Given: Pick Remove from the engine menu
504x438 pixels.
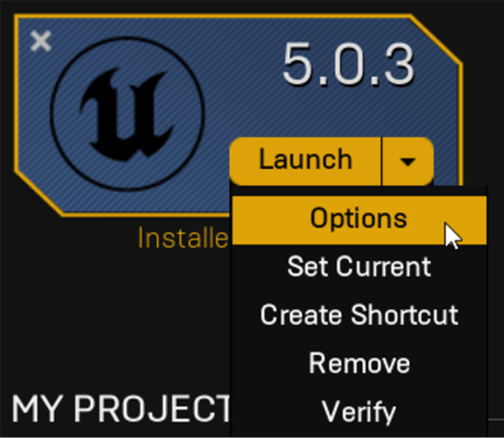Looking at the screenshot, I should click(359, 364).
